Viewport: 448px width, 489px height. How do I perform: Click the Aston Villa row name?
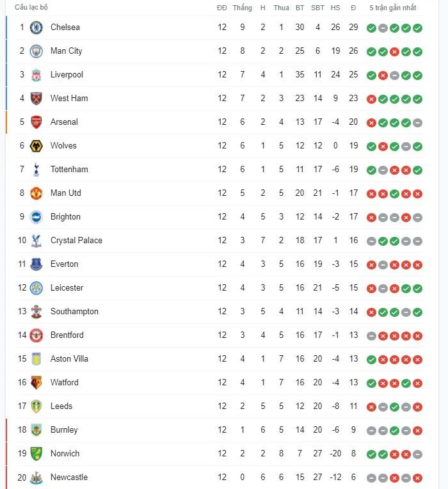point(69,359)
